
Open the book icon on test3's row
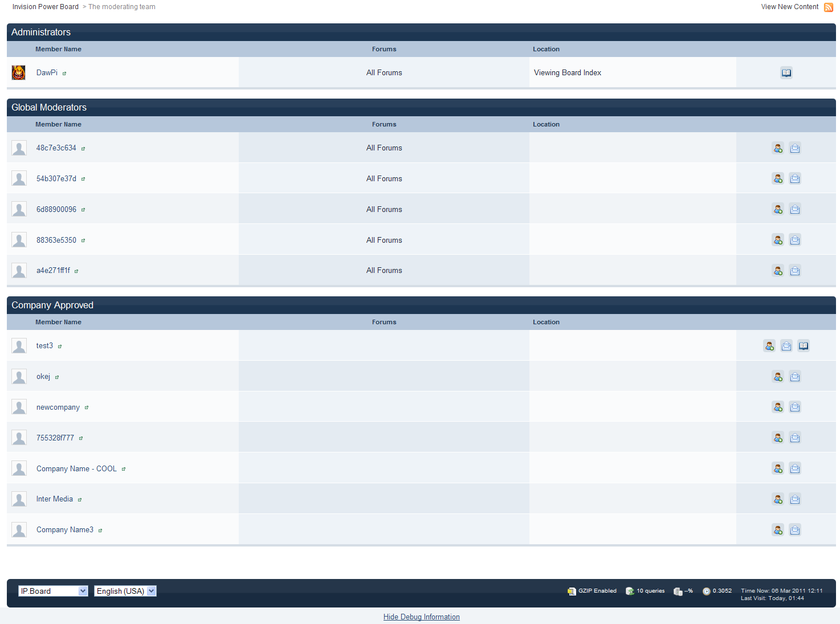pos(804,345)
